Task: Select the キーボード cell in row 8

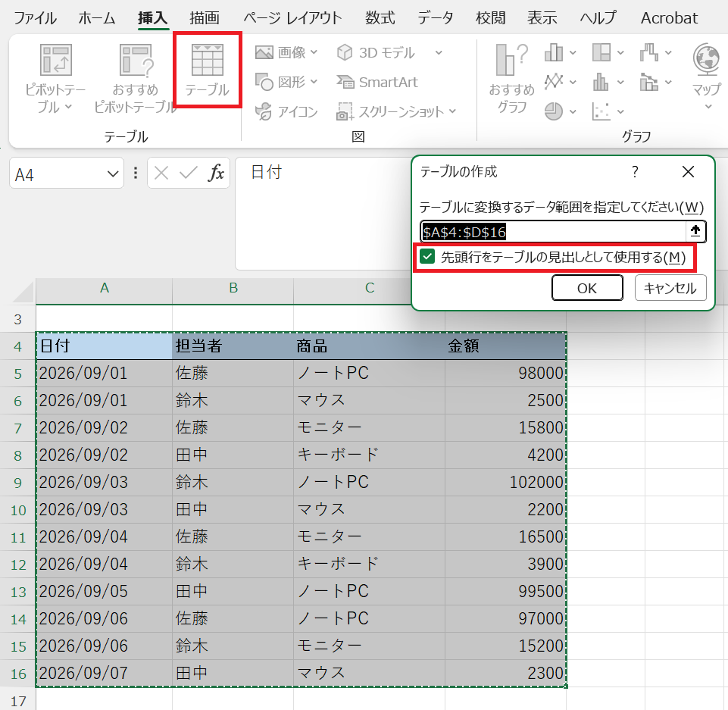Action: tap(369, 455)
